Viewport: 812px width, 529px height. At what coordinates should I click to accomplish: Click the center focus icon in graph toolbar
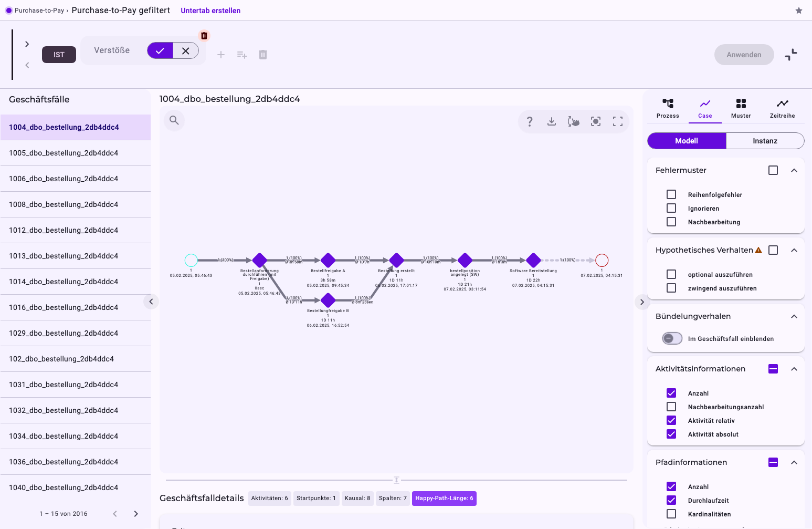coord(596,121)
